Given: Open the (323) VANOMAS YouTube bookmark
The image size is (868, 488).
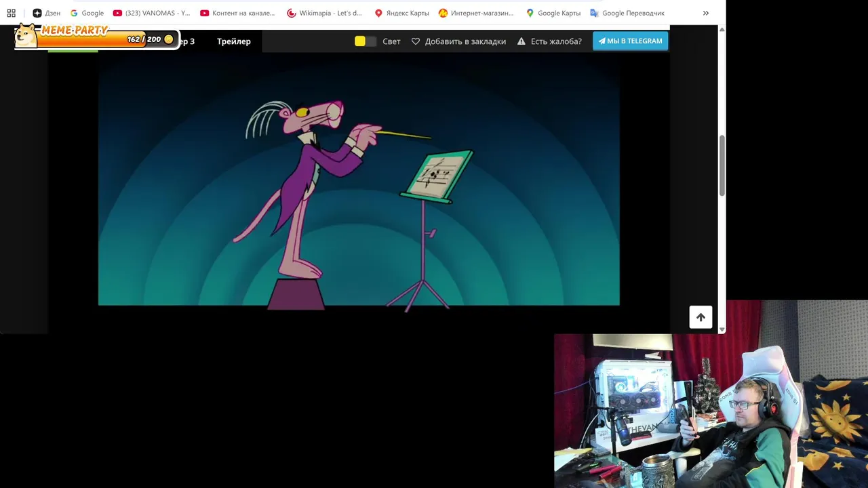Looking at the screenshot, I should tap(152, 13).
